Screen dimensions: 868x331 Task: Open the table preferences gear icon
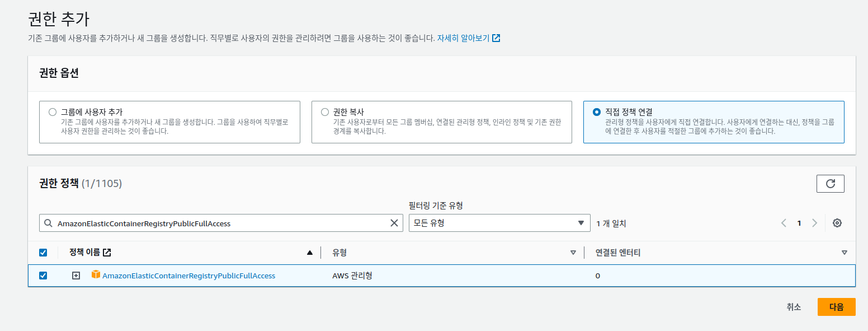837,223
